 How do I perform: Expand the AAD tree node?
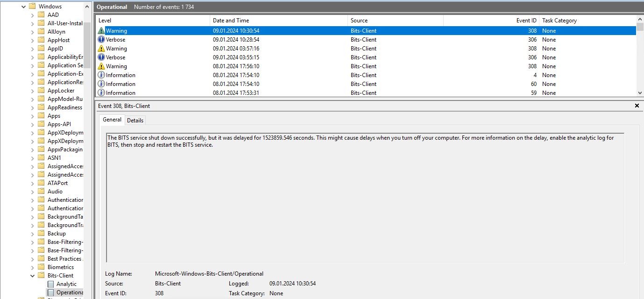click(x=32, y=15)
